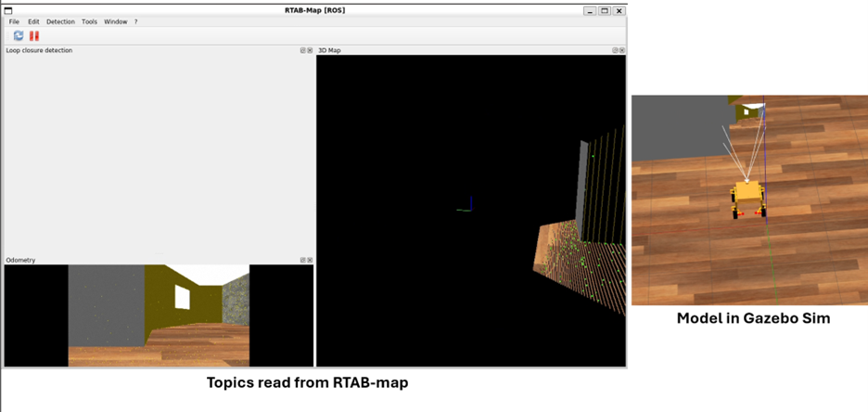Open the File menu
Image resolution: width=868 pixels, height=412 pixels.
[14, 21]
